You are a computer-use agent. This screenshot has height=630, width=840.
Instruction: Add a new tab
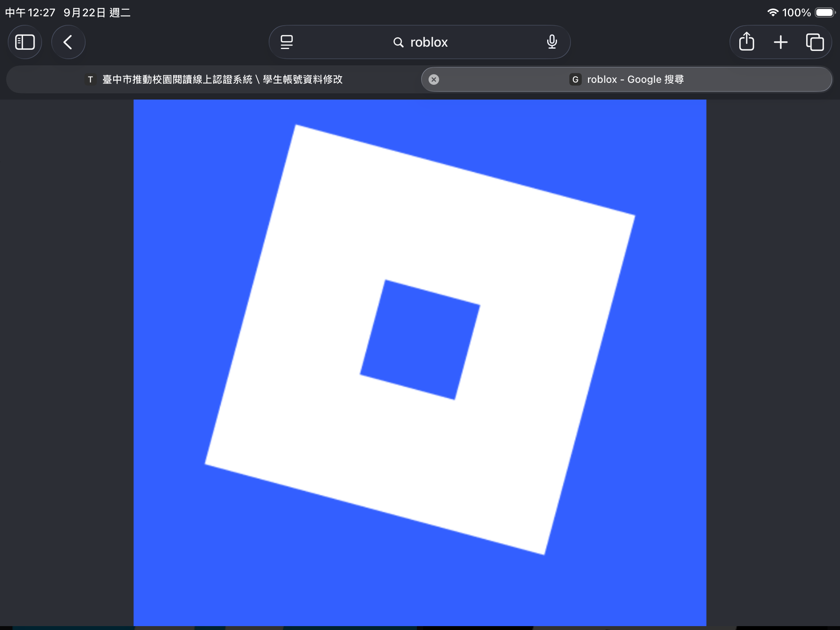point(780,42)
